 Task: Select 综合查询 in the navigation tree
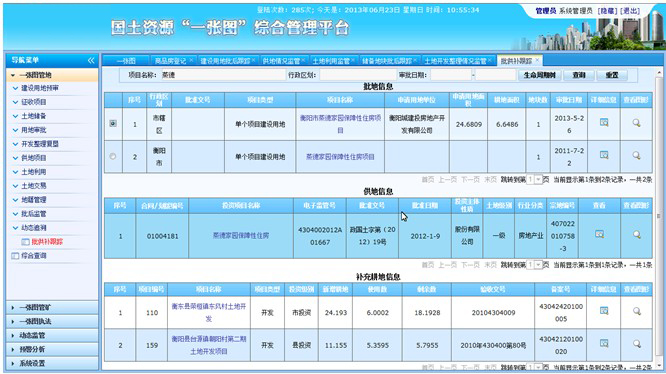34,256
